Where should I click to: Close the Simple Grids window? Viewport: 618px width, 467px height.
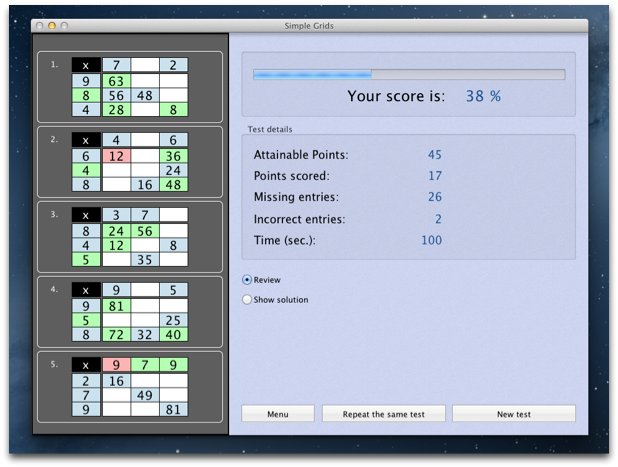tap(38, 24)
